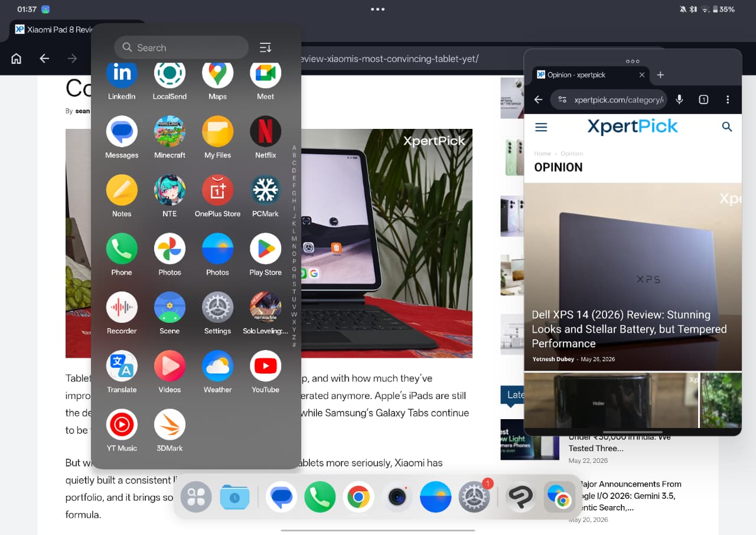Open the Dell XPS 14 (2026) Review article

629,329
